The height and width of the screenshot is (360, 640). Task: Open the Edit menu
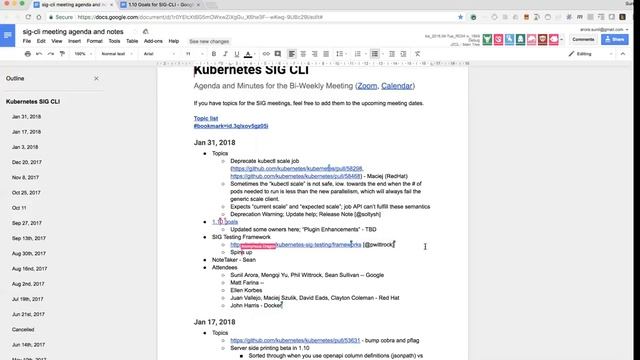coord(41,41)
